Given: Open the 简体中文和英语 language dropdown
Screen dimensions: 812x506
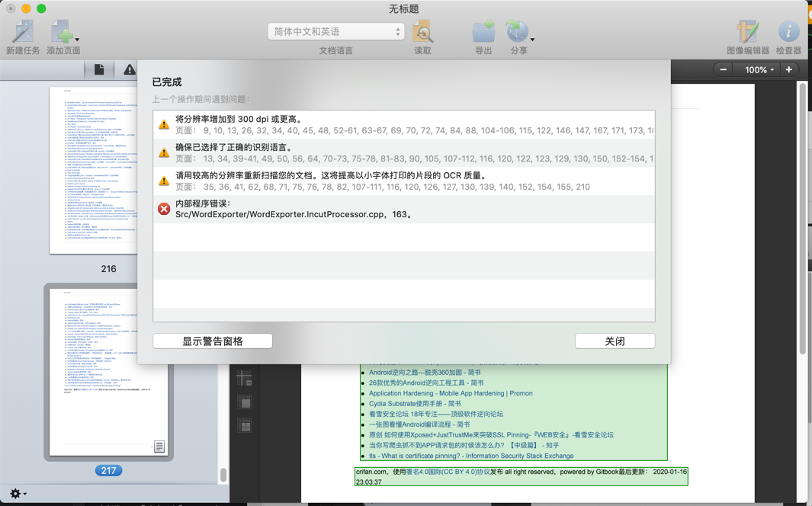Looking at the screenshot, I should click(335, 31).
